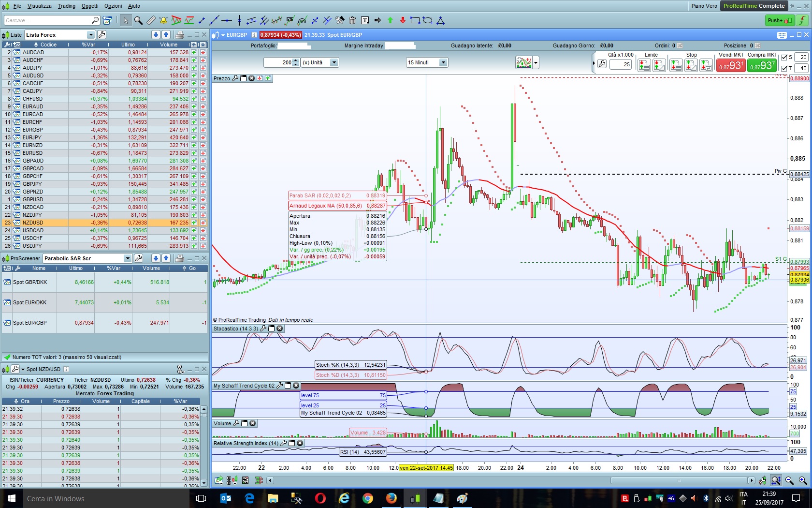Open Firefox from the taskbar
Image resolution: width=812 pixels, height=508 pixels.
coord(391,498)
